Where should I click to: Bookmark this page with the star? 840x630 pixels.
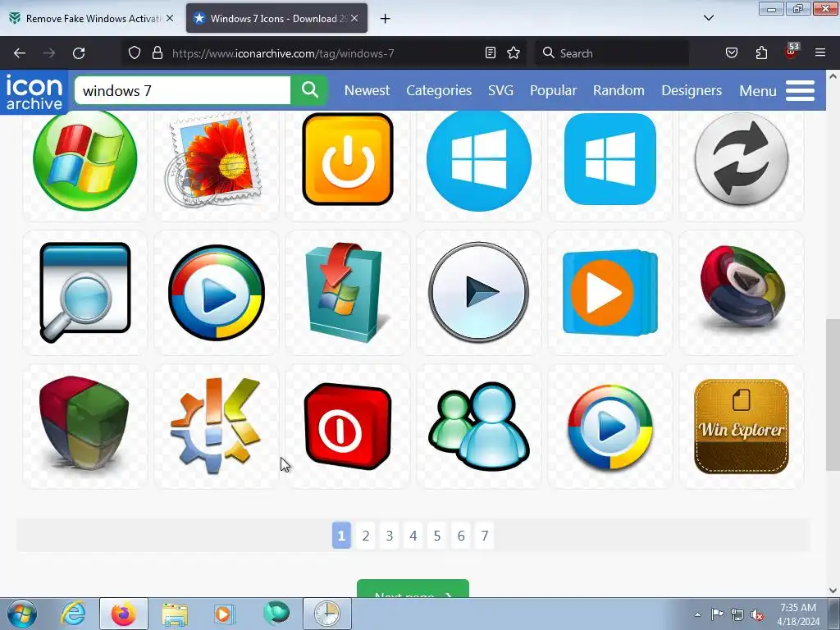pos(514,53)
